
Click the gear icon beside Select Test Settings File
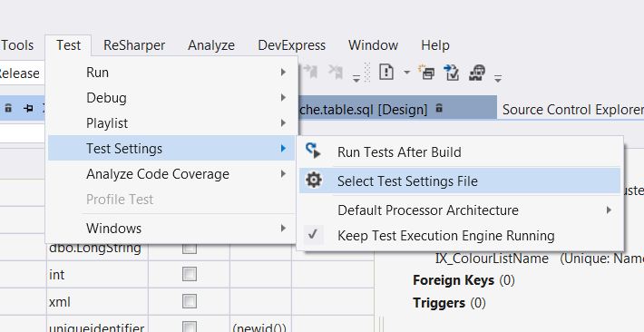click(x=314, y=181)
